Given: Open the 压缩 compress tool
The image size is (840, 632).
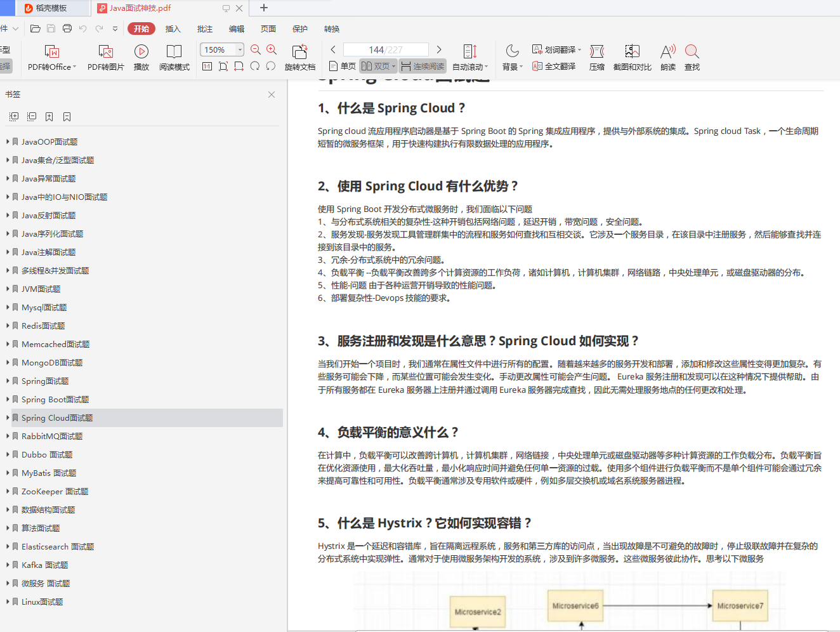Looking at the screenshot, I should pyautogui.click(x=597, y=58).
